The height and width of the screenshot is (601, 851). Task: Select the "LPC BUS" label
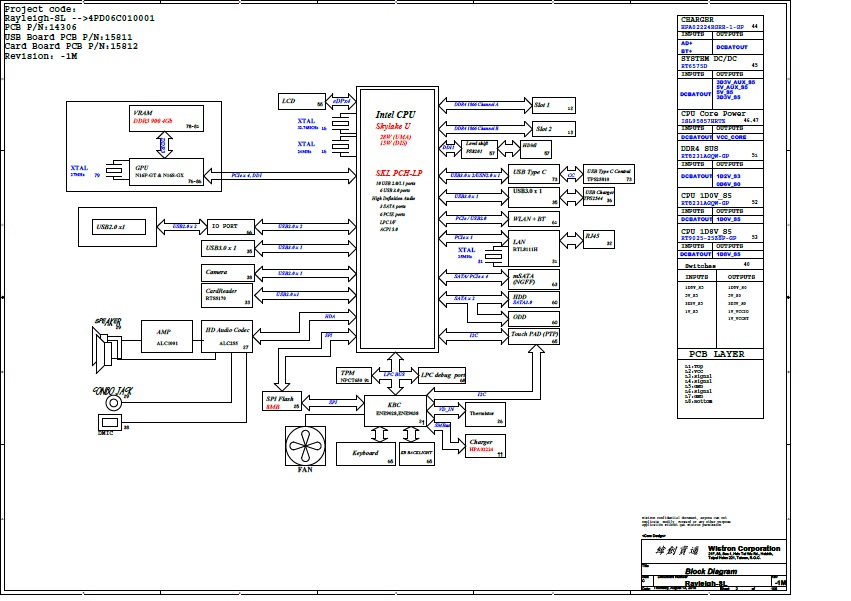tap(395, 375)
